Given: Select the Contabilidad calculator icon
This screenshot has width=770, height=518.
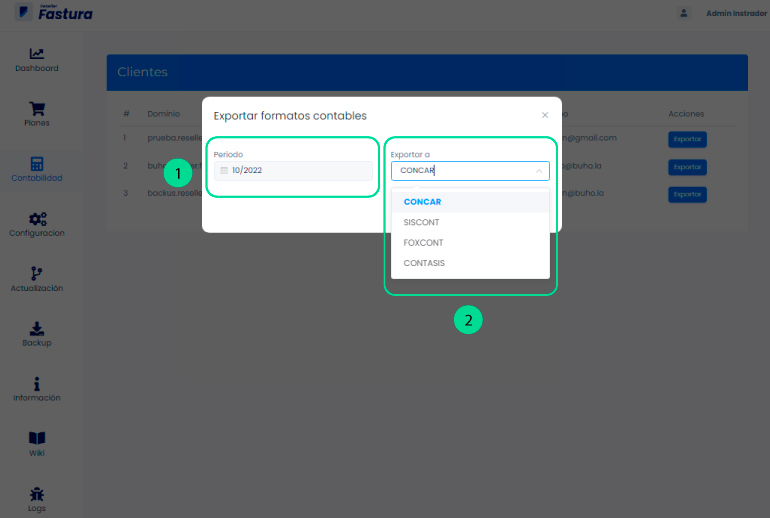Looking at the screenshot, I should point(37,164).
